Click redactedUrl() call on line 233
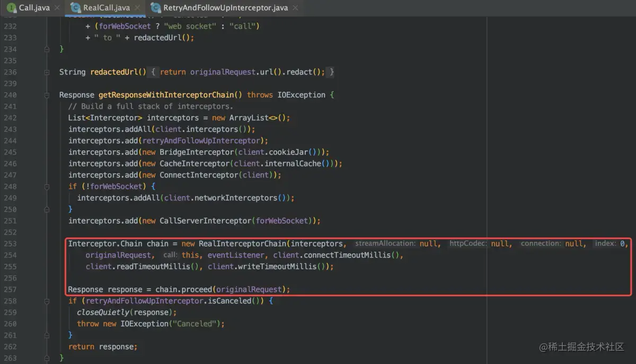Screen dimensions: 636x364 pos(162,38)
